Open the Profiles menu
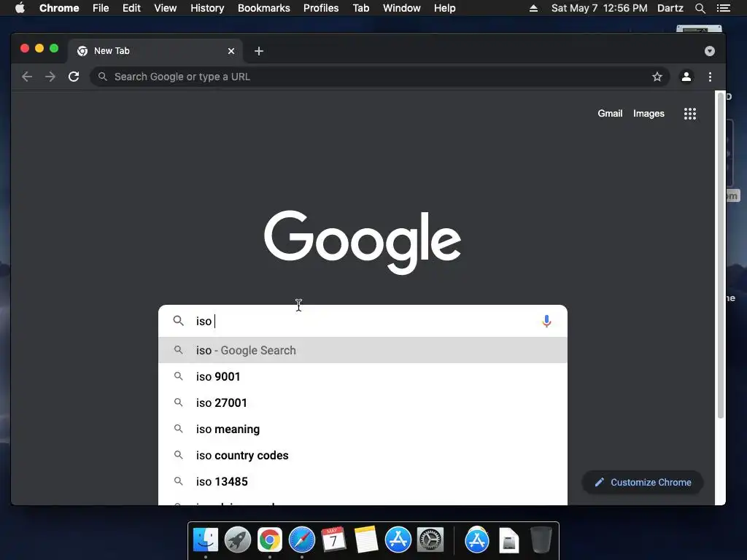The image size is (747, 560). [321, 8]
